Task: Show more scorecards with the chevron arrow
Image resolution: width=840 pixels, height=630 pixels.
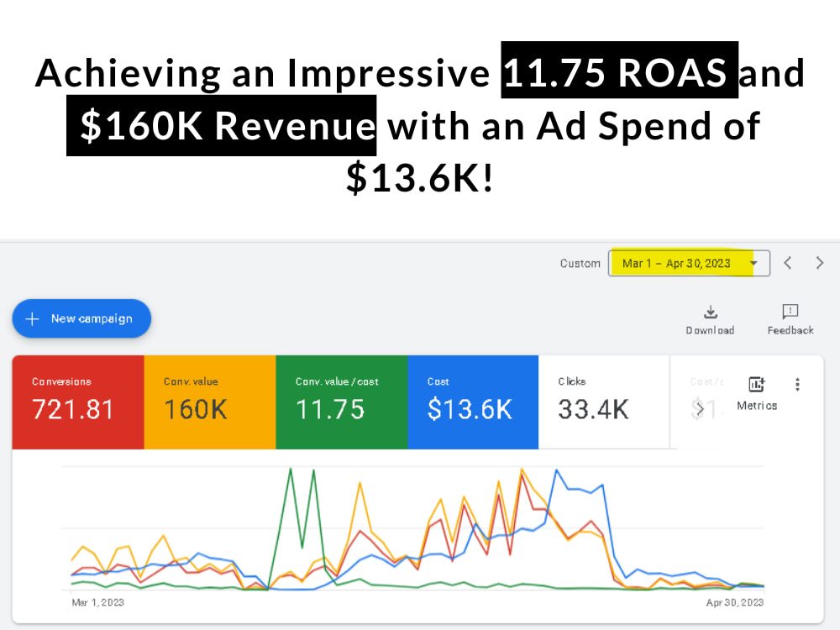Action: [699, 409]
